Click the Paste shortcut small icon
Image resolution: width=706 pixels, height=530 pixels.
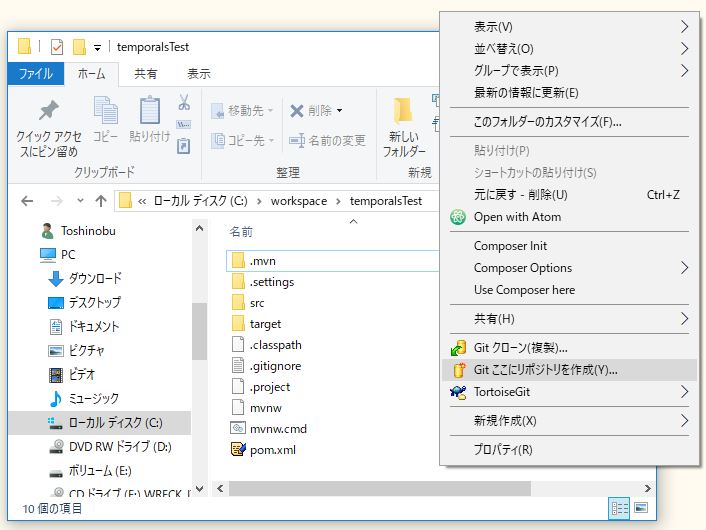pyautogui.click(x=184, y=146)
